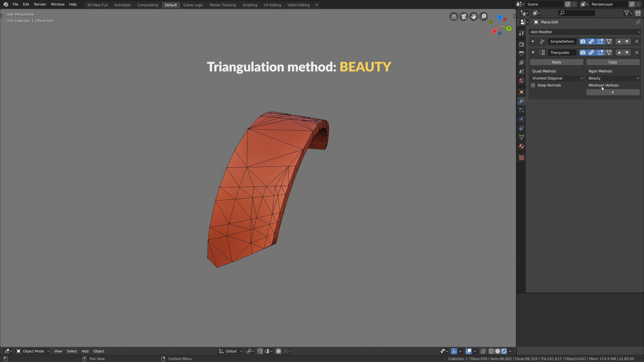The height and width of the screenshot is (362, 644).
Task: Toggle viewport gizmos display button
Action: tap(454, 351)
